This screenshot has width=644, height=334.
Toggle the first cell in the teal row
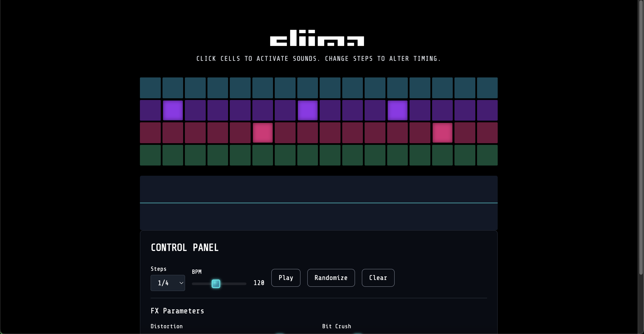(150, 88)
